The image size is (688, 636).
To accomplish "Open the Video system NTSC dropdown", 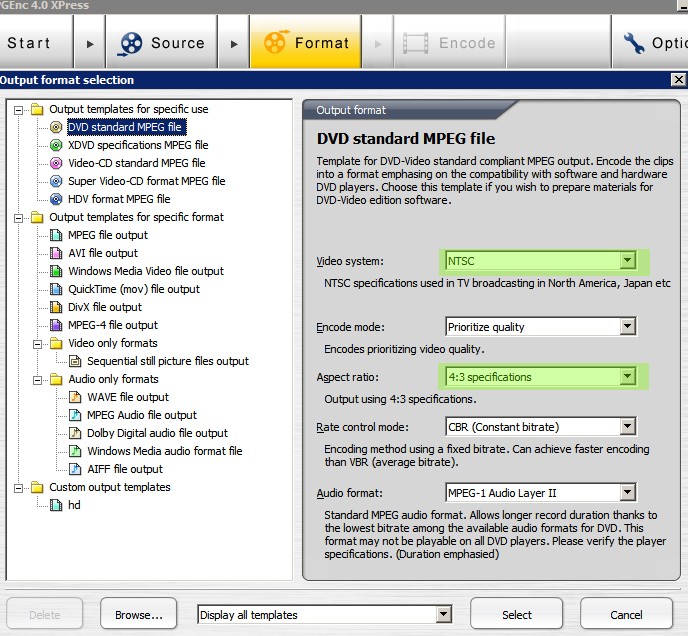I will point(627,261).
